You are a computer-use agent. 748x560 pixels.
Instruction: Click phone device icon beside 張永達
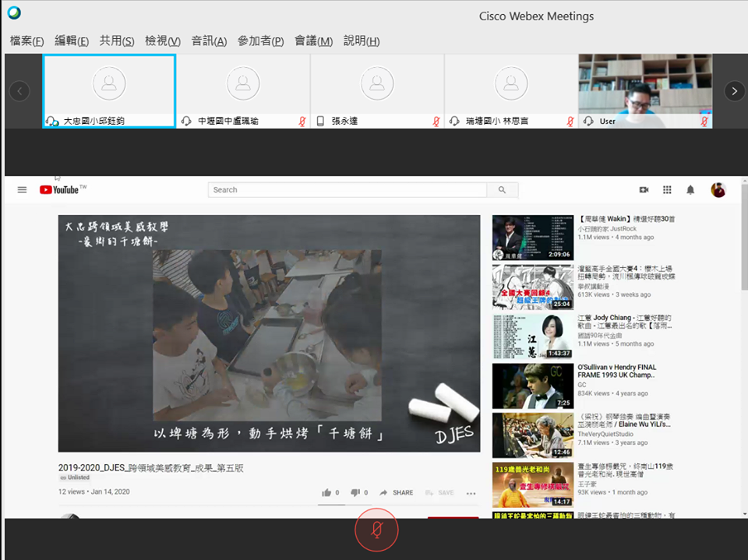tap(320, 122)
